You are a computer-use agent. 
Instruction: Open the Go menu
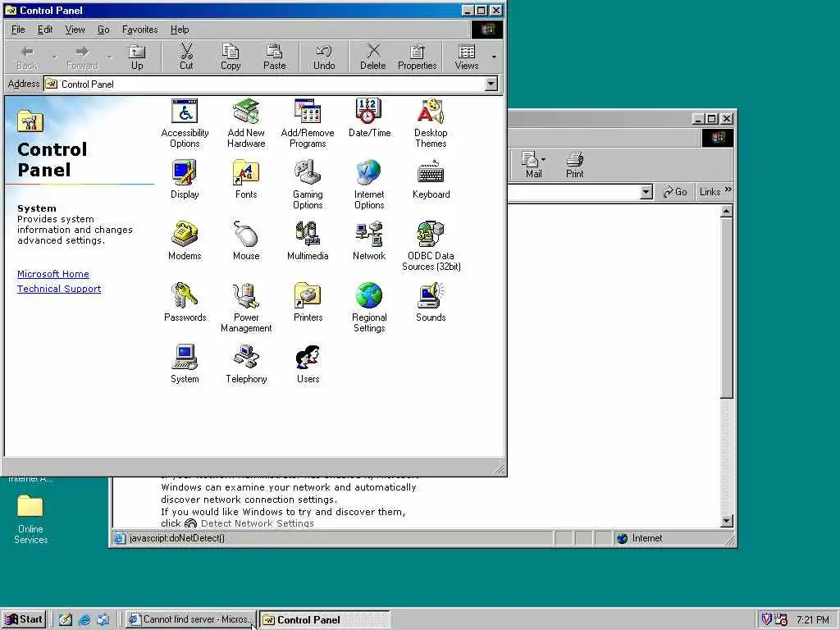[103, 30]
